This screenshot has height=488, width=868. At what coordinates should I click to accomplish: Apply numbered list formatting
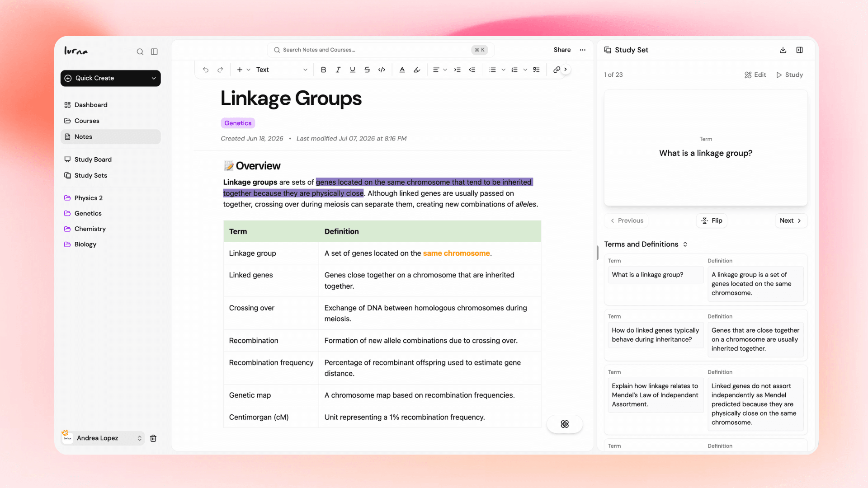tap(514, 70)
